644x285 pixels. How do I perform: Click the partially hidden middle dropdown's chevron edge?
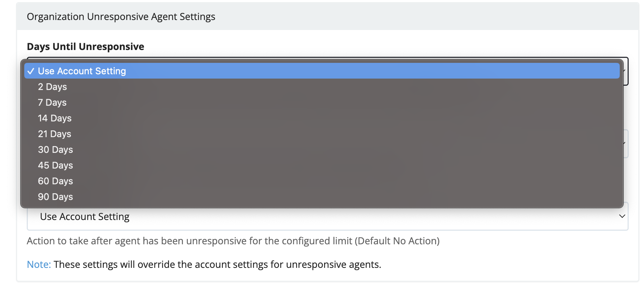point(626,144)
